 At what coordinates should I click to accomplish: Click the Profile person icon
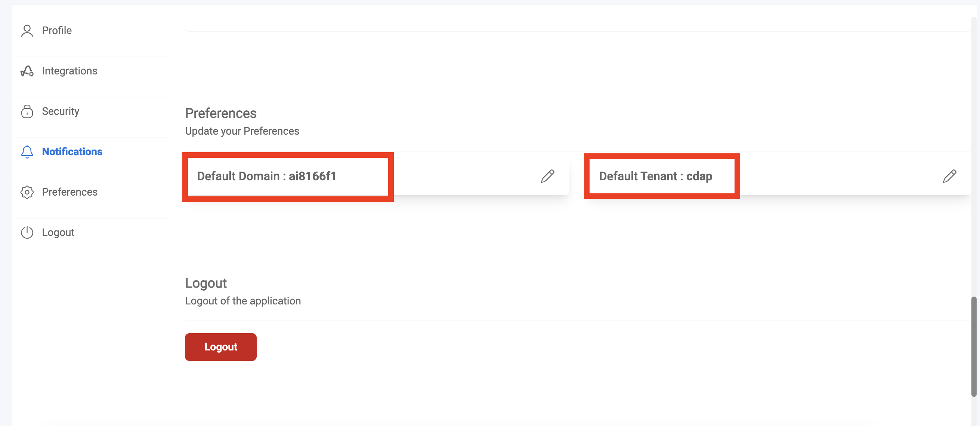(27, 30)
